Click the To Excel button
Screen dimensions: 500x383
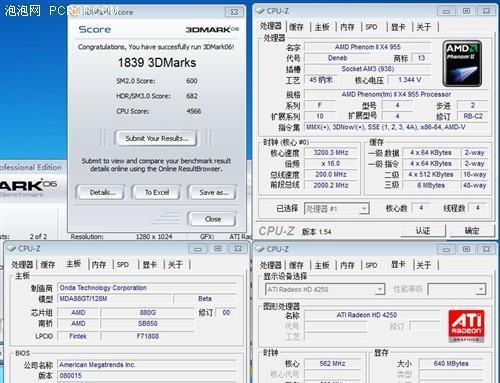coord(156,192)
